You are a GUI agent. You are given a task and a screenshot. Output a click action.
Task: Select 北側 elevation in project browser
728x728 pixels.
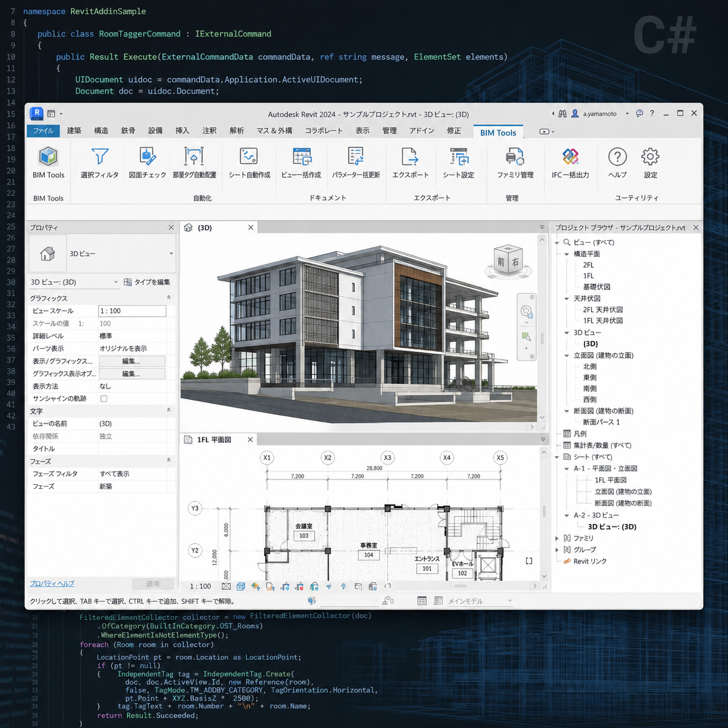[x=590, y=367]
